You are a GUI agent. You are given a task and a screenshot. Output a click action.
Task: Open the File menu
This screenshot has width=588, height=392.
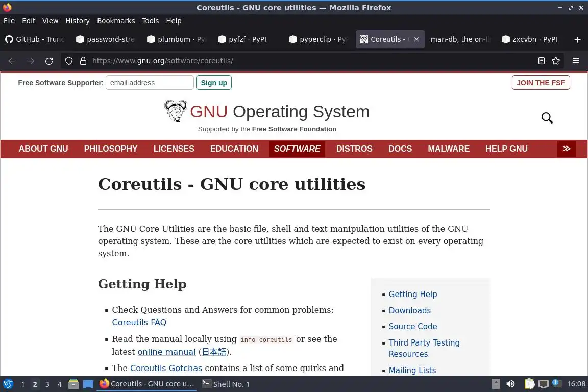(9, 21)
